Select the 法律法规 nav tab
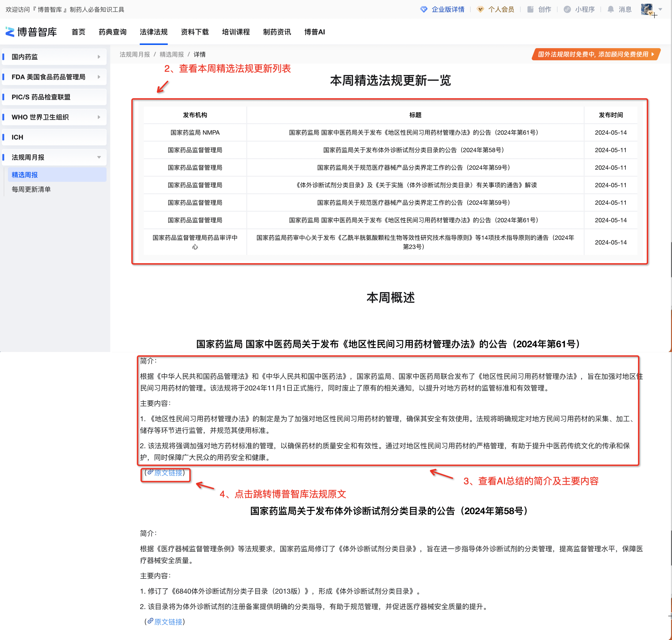 154,32
